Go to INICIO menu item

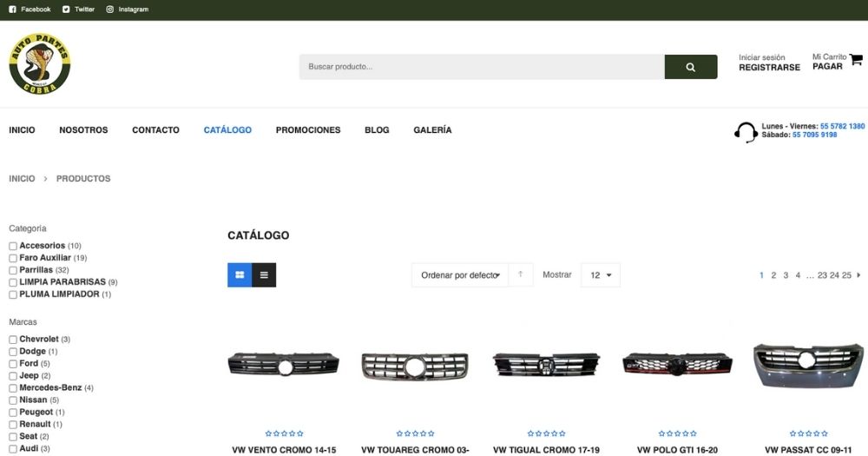pyautogui.click(x=23, y=130)
